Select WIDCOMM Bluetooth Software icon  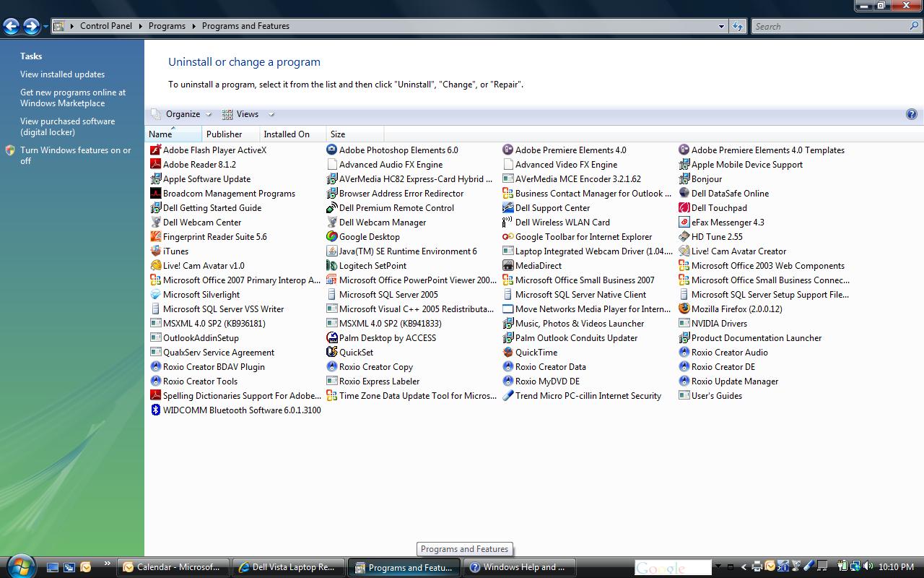point(155,410)
